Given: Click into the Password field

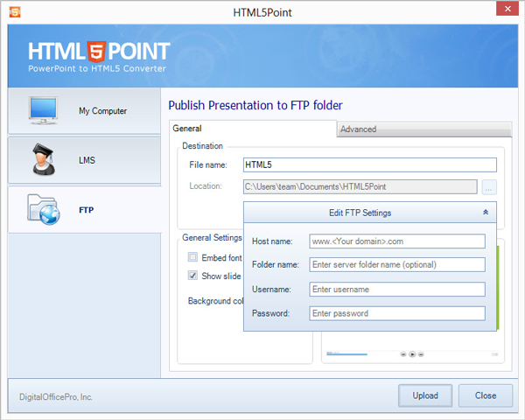Looking at the screenshot, I should (x=396, y=313).
